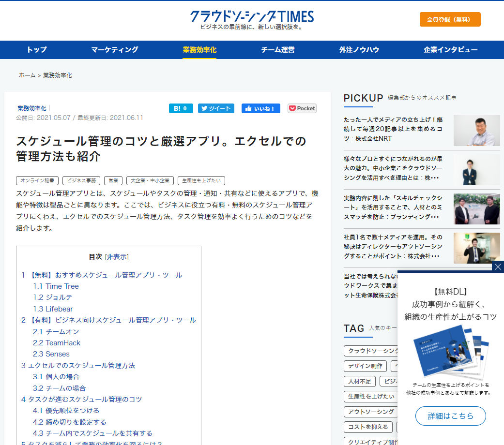504x445 pixels.
Task: Click the ホーム breadcrumb link
Action: coord(27,75)
